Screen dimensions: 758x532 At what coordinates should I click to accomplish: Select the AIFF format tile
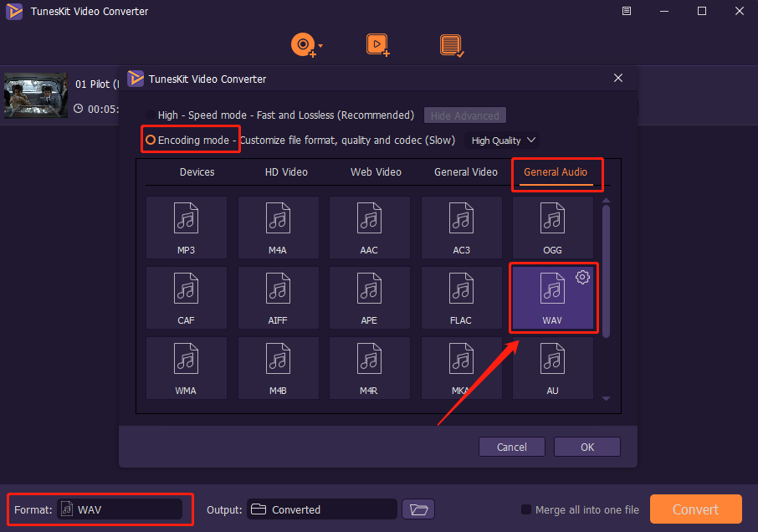point(278,298)
